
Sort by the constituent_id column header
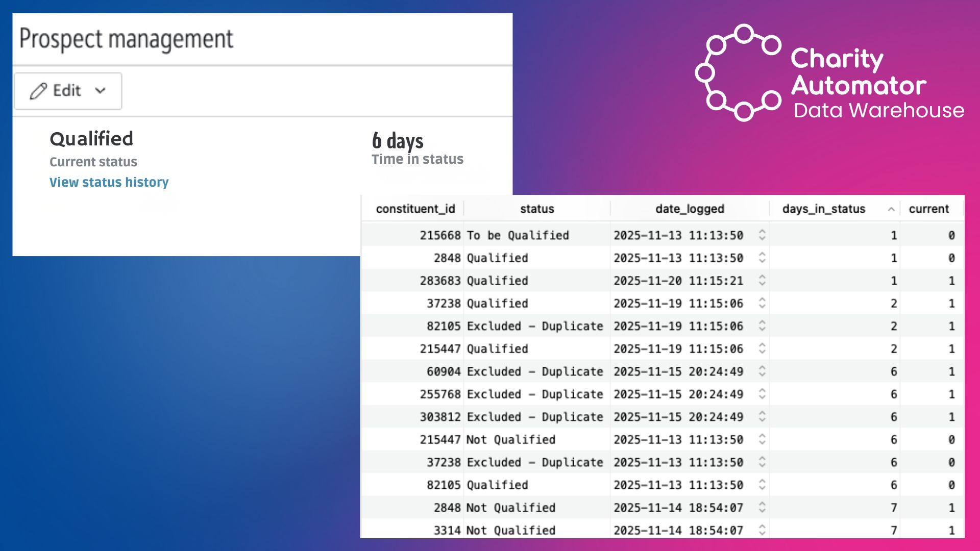pyautogui.click(x=415, y=209)
